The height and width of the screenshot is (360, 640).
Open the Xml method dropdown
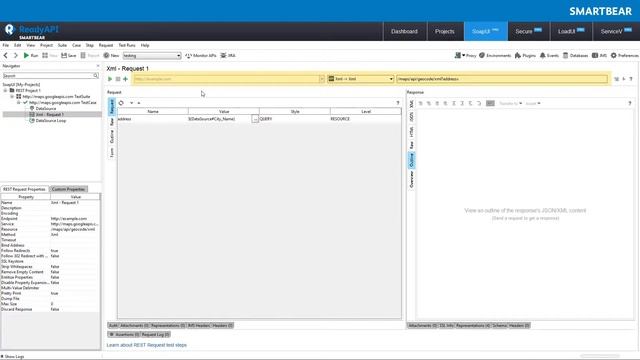pos(361,79)
